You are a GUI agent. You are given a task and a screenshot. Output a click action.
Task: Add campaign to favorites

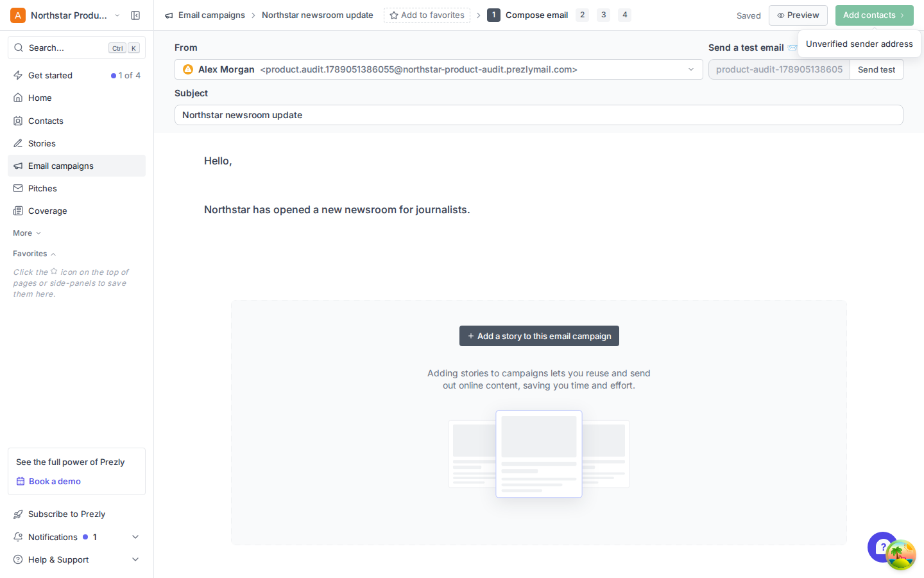click(427, 15)
